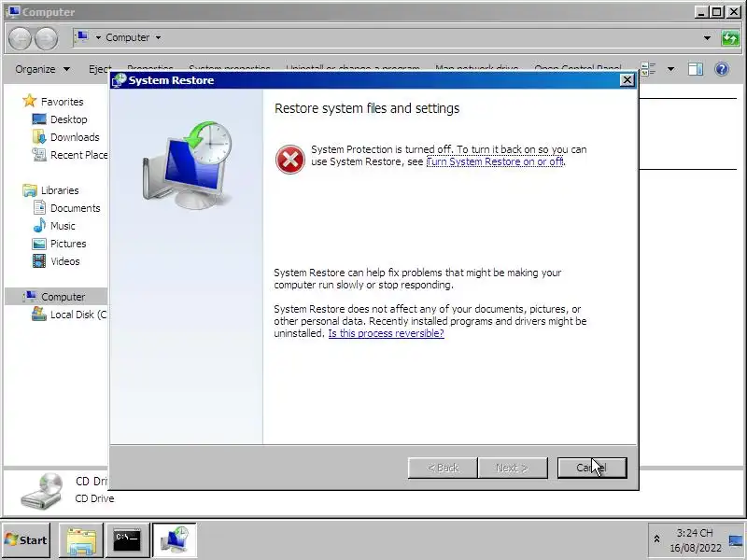Viewport: 747px width, 560px height.
Task: Click the CD Drive icon in details pane
Action: tap(42, 492)
